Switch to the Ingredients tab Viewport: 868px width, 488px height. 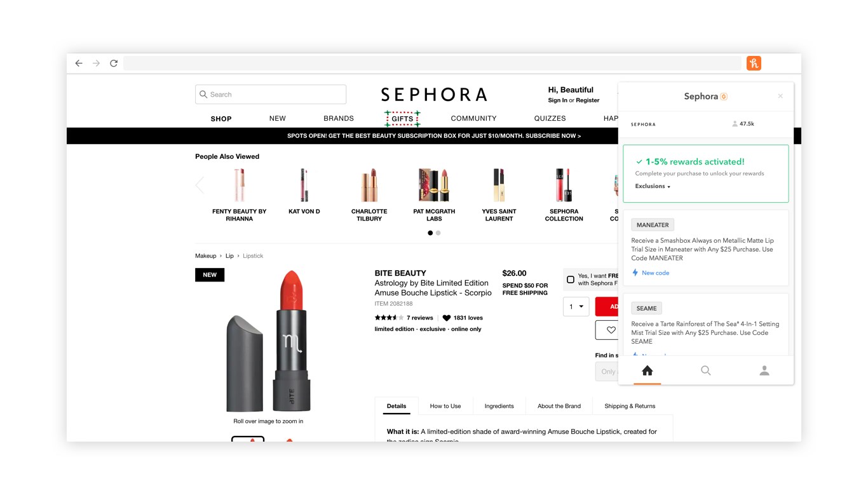499,406
